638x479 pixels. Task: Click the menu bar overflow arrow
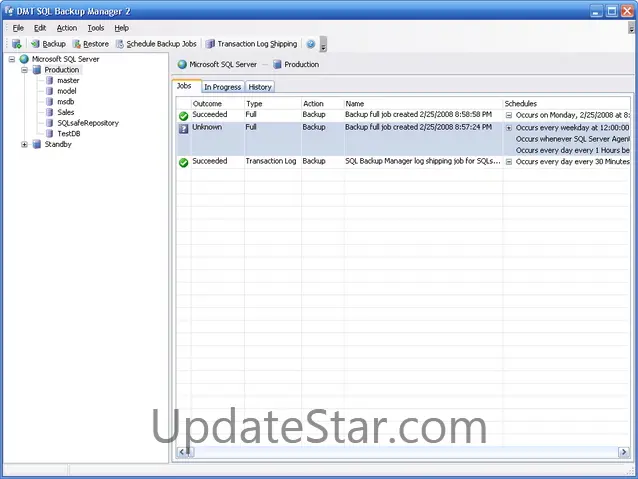coord(631,28)
